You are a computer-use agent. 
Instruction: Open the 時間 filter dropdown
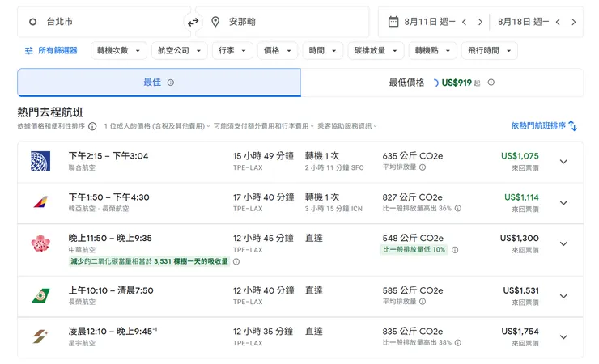click(x=323, y=51)
